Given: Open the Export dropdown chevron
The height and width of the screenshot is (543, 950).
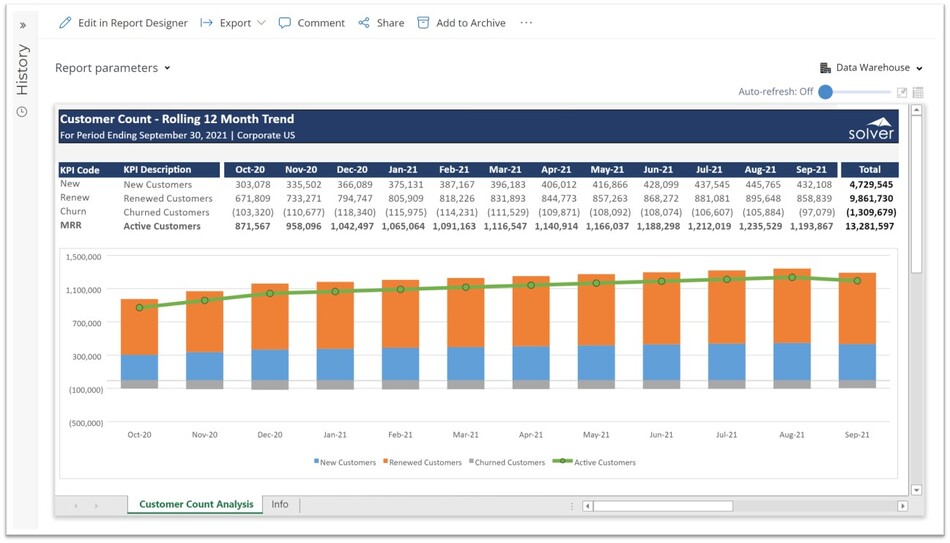Looking at the screenshot, I should tap(261, 23).
